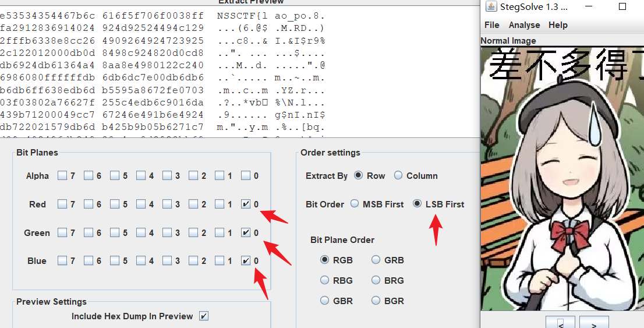The width and height of the screenshot is (644, 328).
Task: Toggle Blue bit plane 5 checkbox
Action: coord(115,260)
